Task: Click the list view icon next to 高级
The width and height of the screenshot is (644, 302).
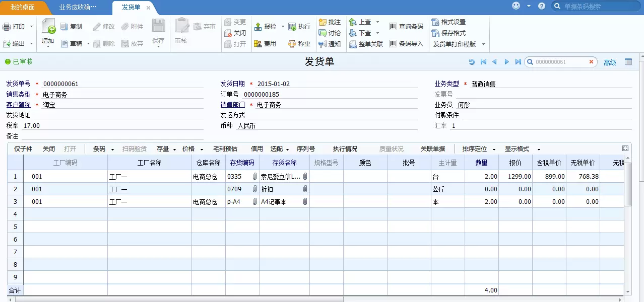Action: pos(628,62)
